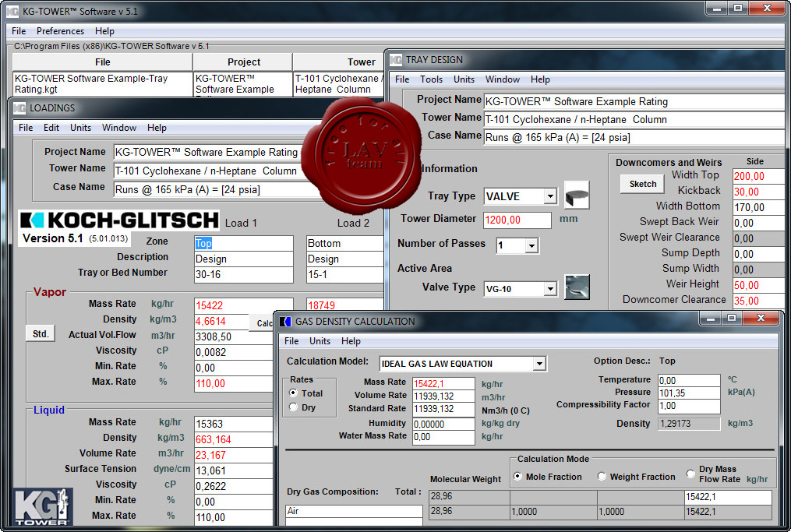The image size is (791, 532).
Task: Choose Mole Fraction calculation mode
Action: click(517, 476)
